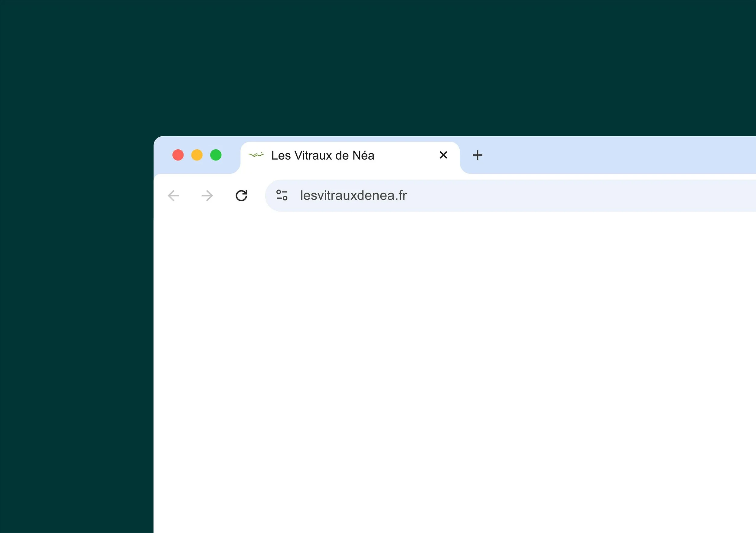Reload the current page
This screenshot has height=533, width=756.
pos(241,196)
